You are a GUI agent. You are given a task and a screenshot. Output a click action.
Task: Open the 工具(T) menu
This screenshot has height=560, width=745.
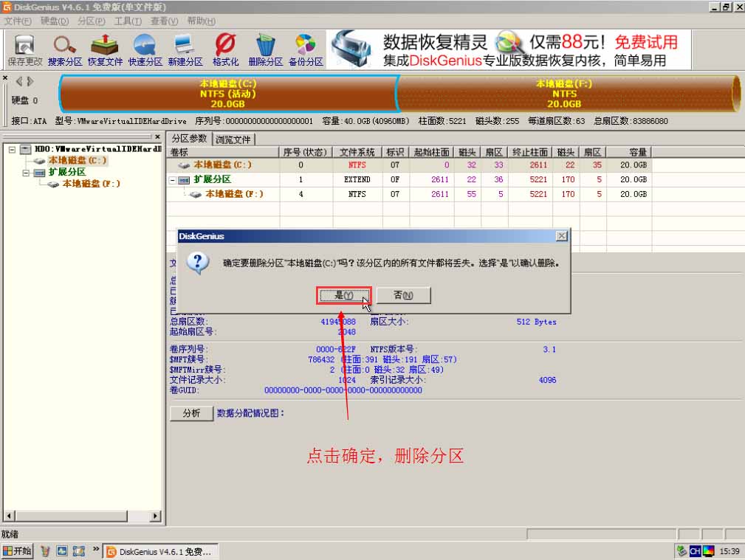click(128, 21)
